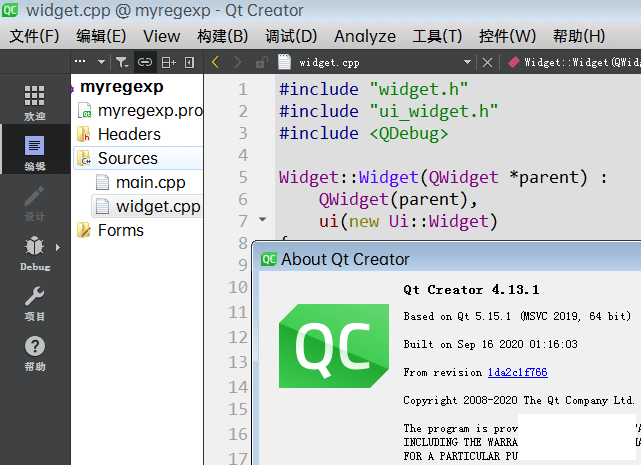Select the myregexp project root
641x465 pixels.
click(121, 87)
